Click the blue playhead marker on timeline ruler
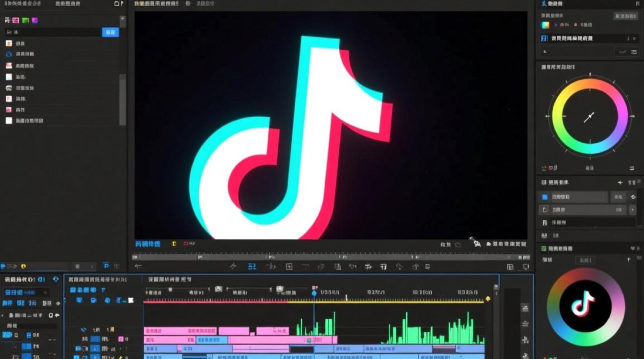 (x=314, y=292)
